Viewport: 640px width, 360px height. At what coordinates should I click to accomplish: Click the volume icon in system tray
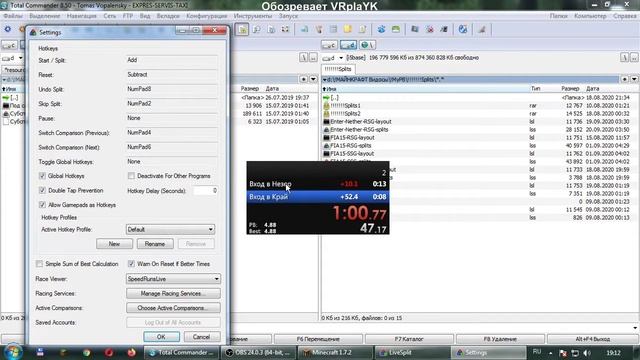pos(587,353)
